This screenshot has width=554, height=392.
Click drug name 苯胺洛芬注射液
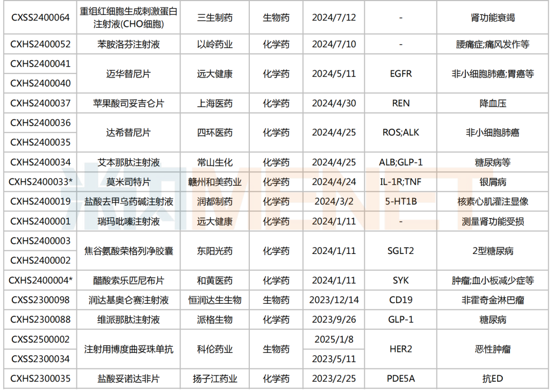[x=128, y=44]
